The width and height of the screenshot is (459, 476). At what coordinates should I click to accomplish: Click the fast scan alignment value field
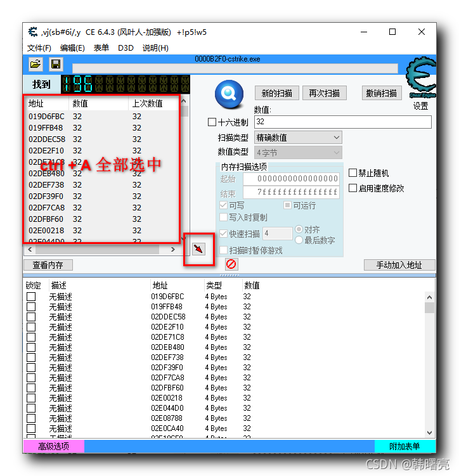click(278, 233)
